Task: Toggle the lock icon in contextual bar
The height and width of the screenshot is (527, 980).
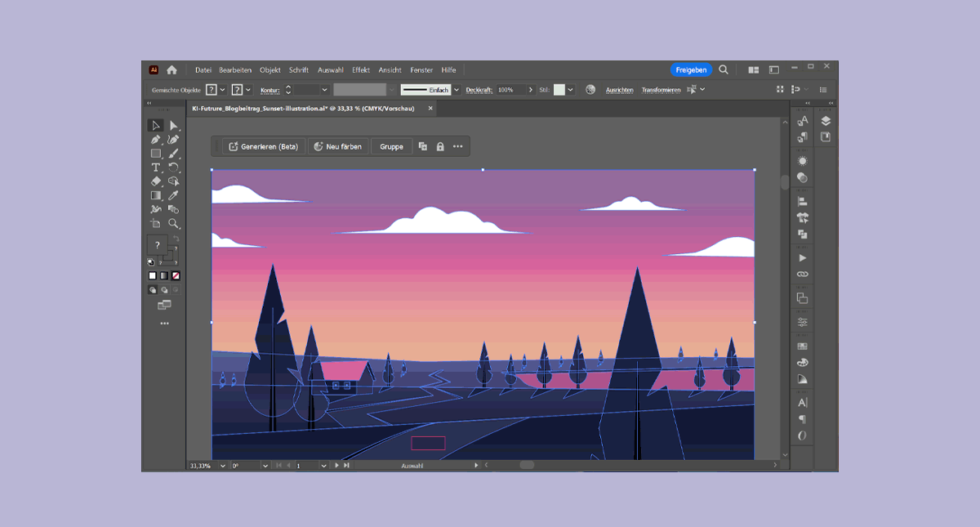Action: 440,147
